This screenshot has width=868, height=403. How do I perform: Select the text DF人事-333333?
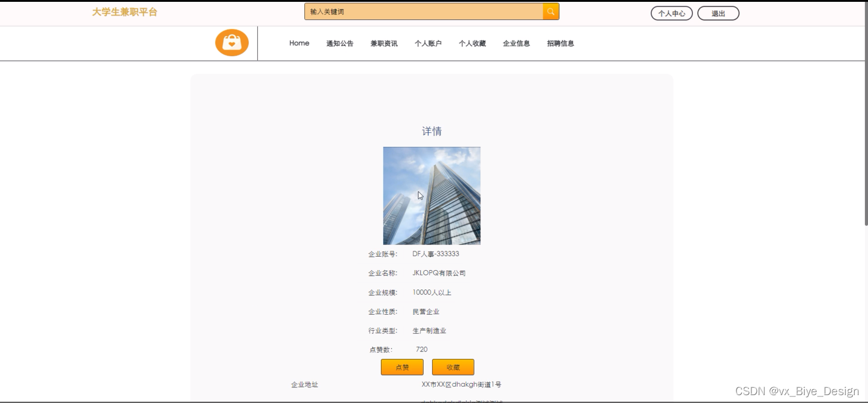(436, 254)
